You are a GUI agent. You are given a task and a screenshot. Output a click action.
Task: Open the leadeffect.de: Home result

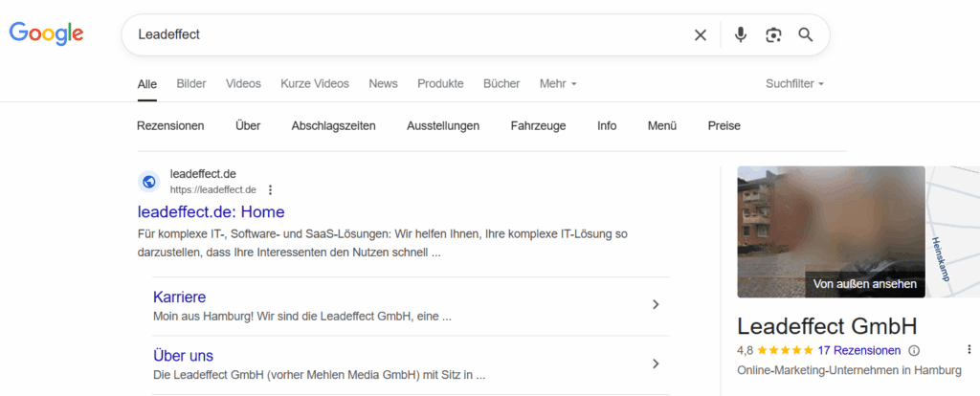point(212,211)
